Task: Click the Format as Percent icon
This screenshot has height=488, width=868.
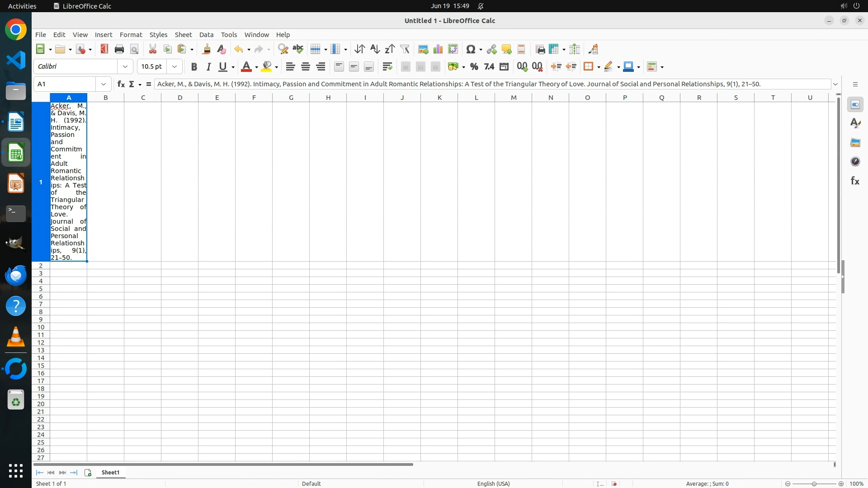Action: (x=474, y=67)
